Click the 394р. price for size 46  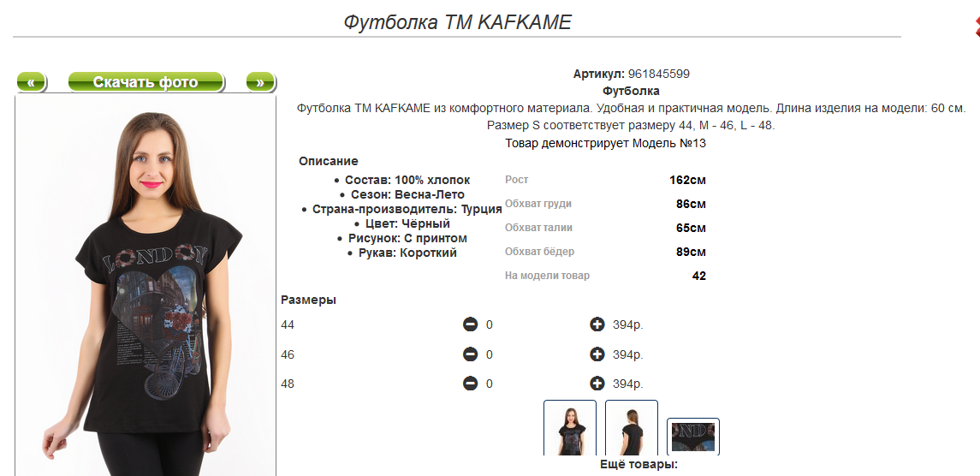pos(627,354)
